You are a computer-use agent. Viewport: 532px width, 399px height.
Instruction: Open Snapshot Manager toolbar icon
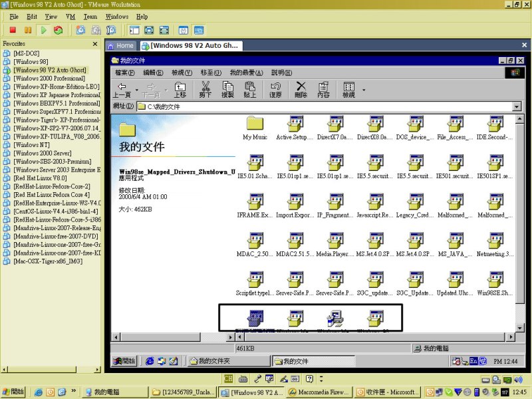111,30
